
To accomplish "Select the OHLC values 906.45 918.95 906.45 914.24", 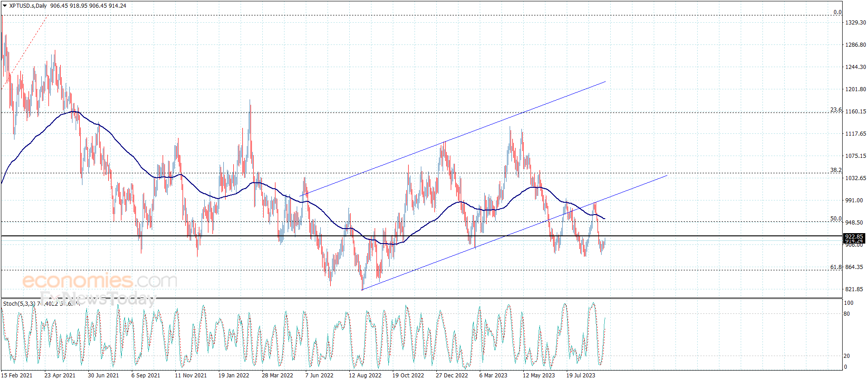I will click(x=88, y=6).
